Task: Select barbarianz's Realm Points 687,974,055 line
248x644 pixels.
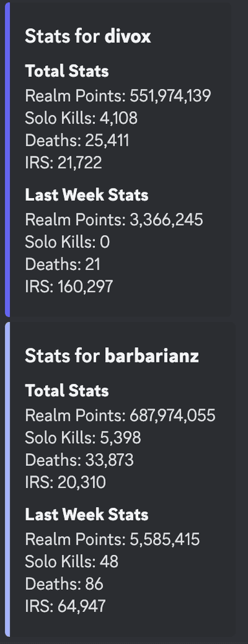Action: [120, 415]
